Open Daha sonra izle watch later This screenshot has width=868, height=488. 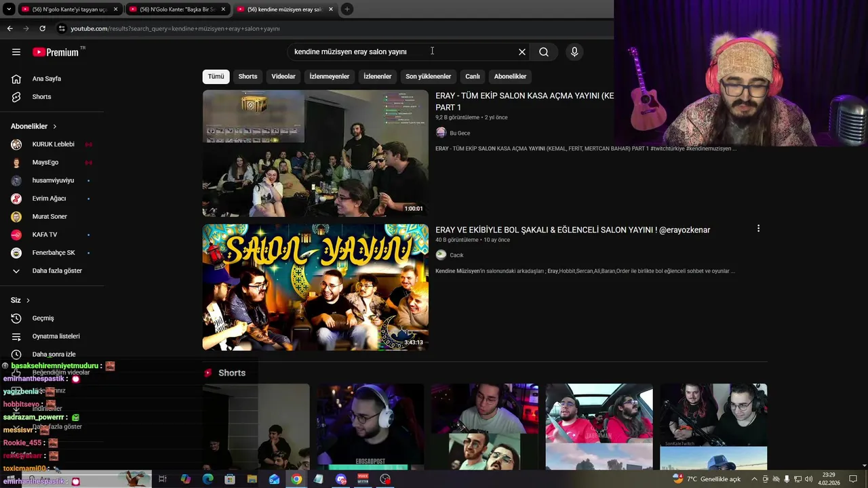52,354
